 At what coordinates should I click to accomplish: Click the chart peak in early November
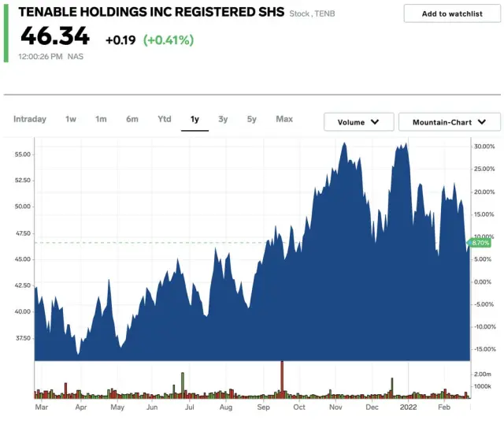[343, 145]
